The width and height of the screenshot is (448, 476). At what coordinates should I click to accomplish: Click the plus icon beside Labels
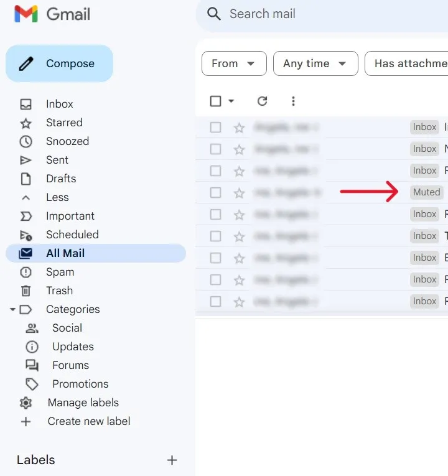172,460
